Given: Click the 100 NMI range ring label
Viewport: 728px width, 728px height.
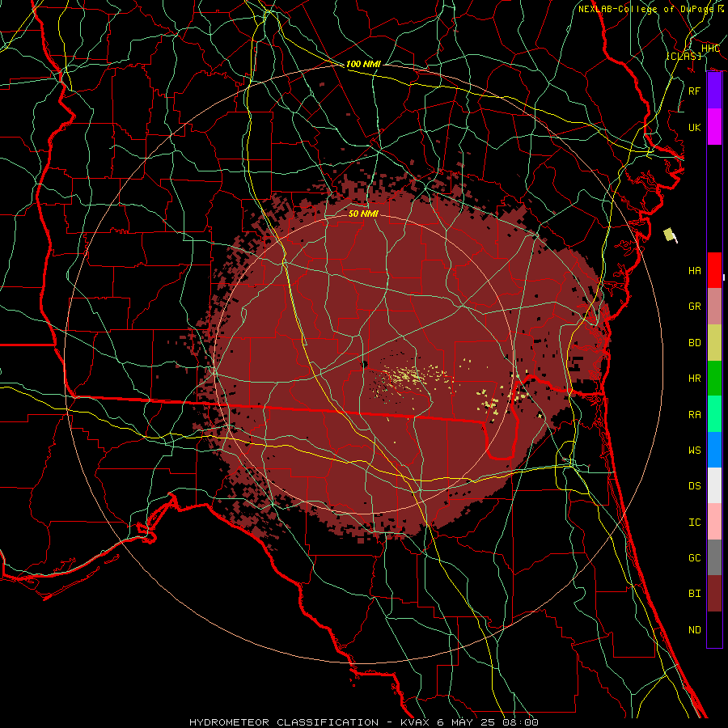Looking at the screenshot, I should [x=363, y=64].
